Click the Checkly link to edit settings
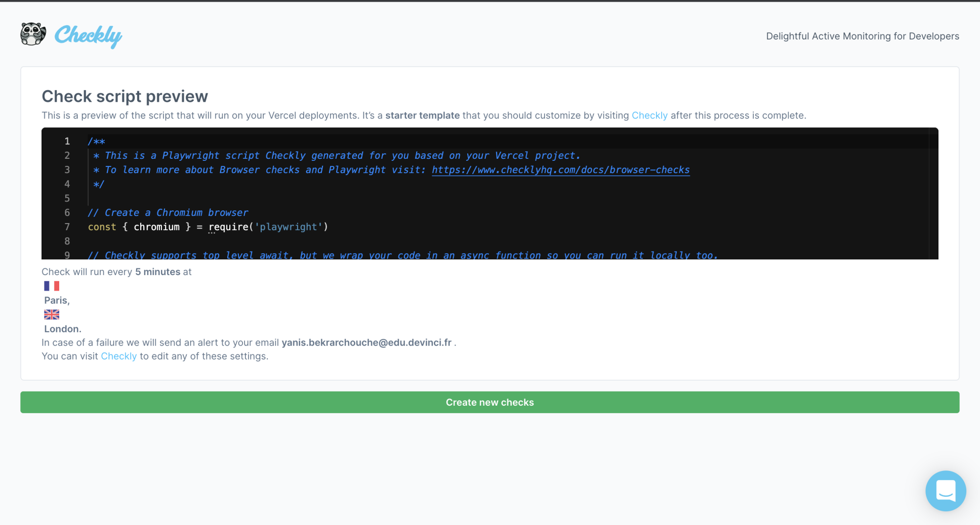 coord(118,356)
